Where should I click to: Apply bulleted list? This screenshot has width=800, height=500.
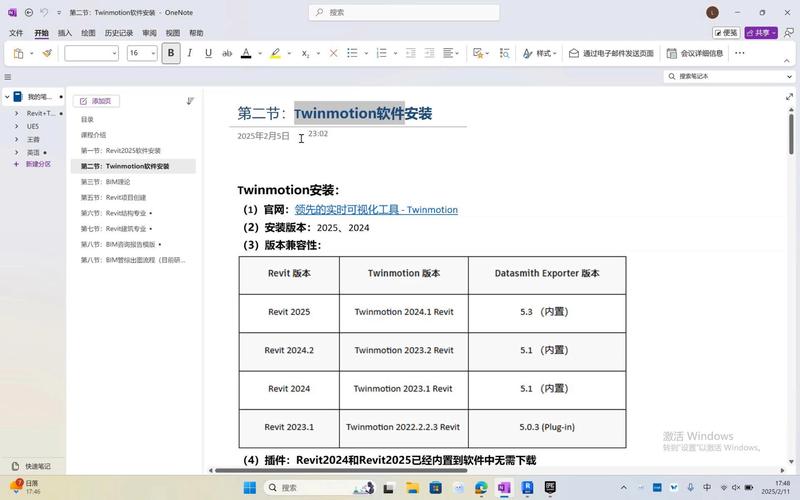[352, 53]
